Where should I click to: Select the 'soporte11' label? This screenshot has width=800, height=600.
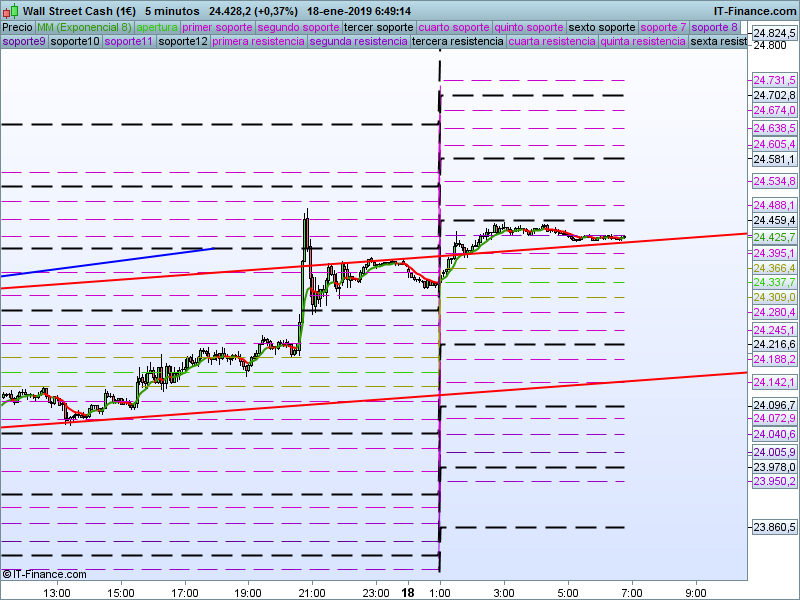(129, 41)
